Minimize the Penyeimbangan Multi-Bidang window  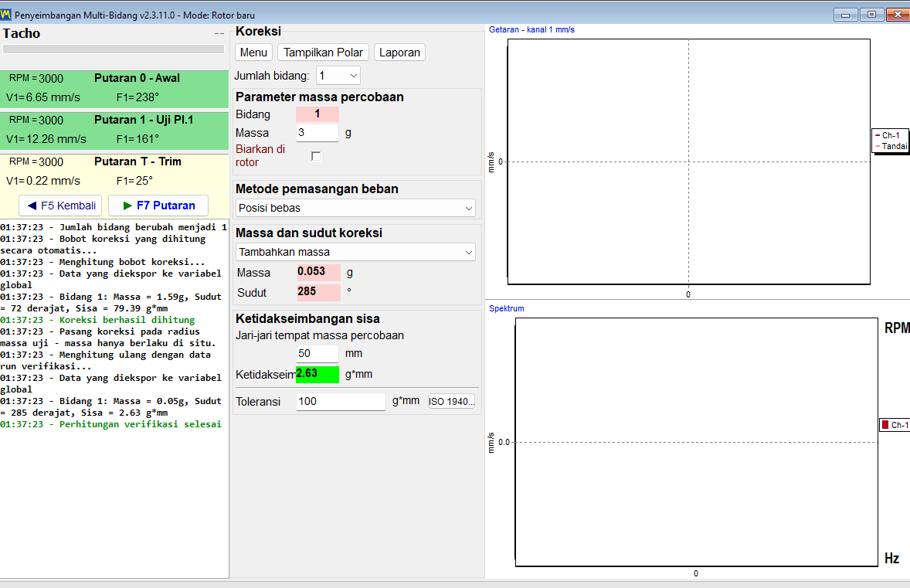846,15
